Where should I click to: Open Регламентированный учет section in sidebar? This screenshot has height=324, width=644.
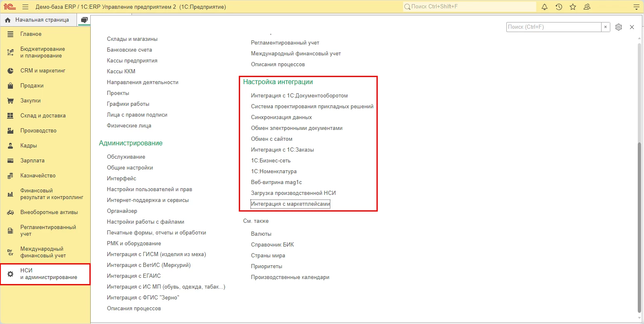[x=45, y=231]
